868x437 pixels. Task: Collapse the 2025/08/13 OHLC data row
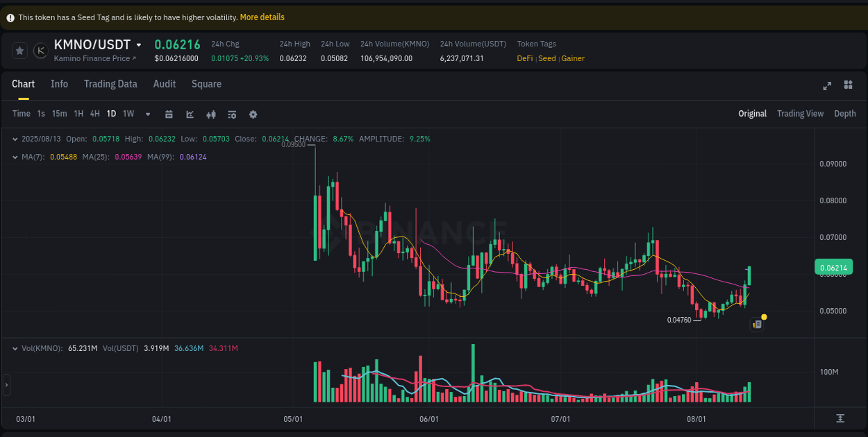click(x=15, y=139)
